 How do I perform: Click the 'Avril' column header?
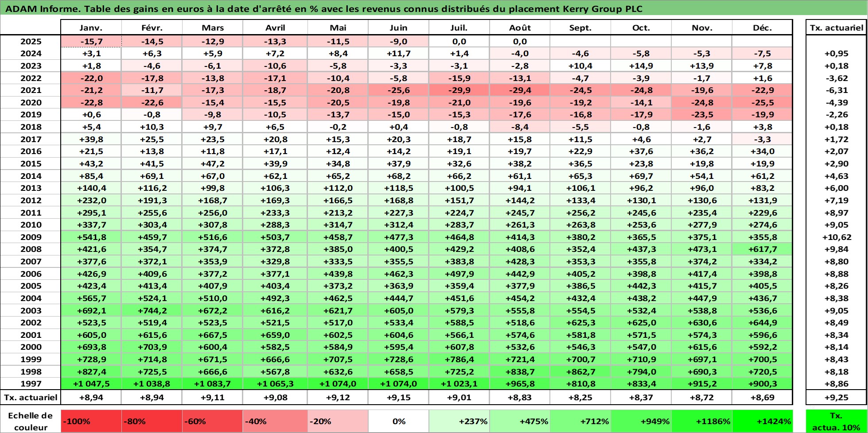275,27
